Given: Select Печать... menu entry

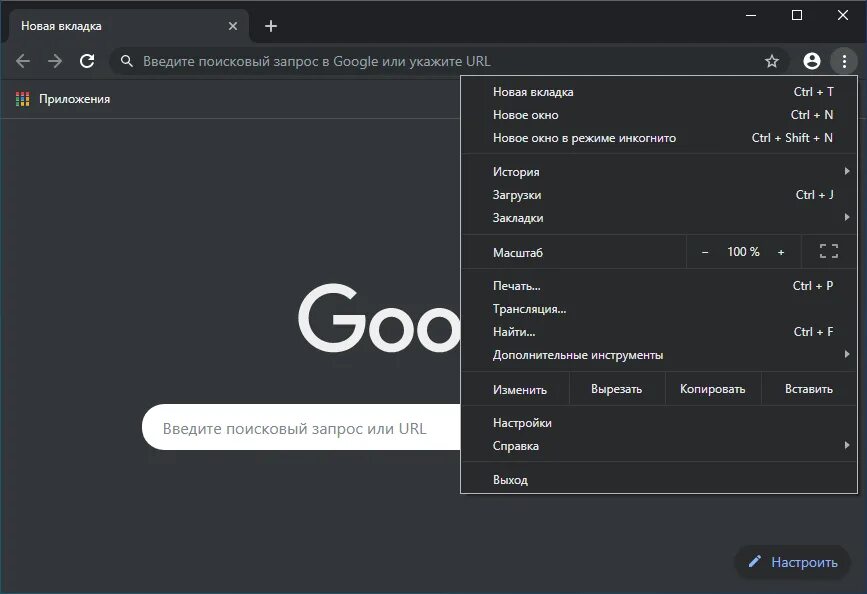Looking at the screenshot, I should point(659,286).
